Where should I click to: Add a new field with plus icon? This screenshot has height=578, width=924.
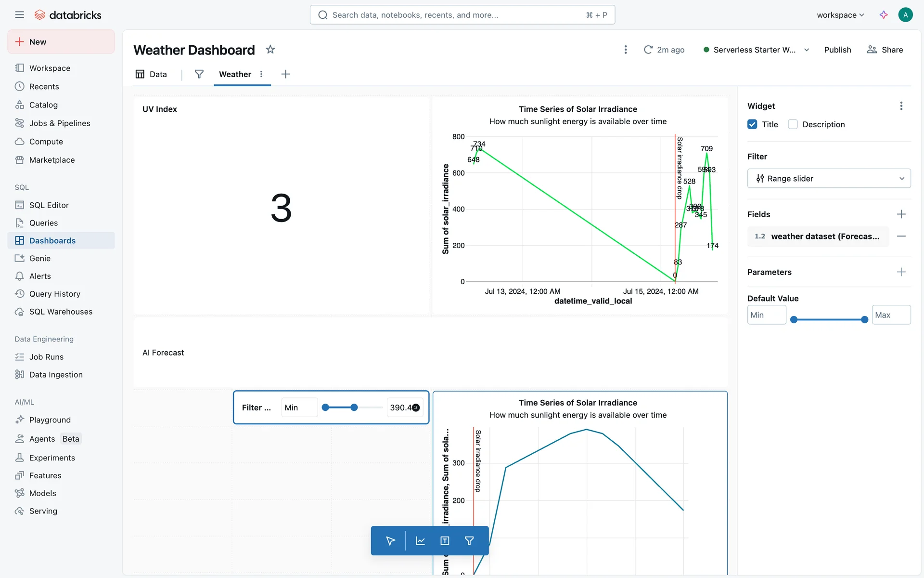click(x=901, y=214)
